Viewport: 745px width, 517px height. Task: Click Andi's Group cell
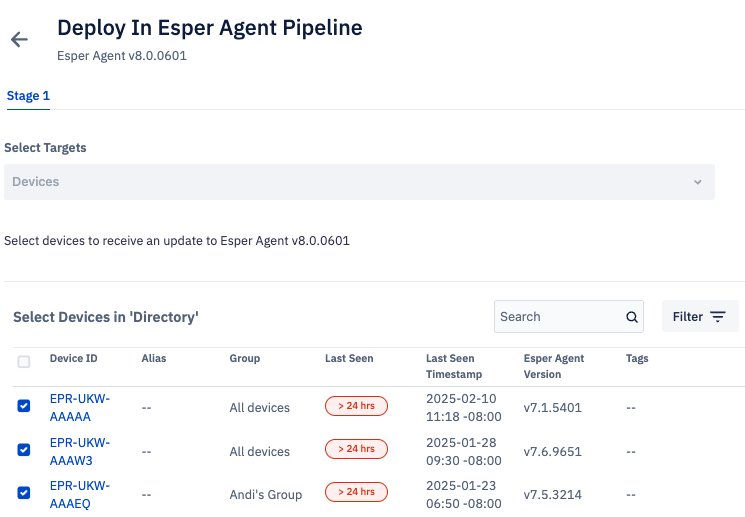(x=266, y=495)
